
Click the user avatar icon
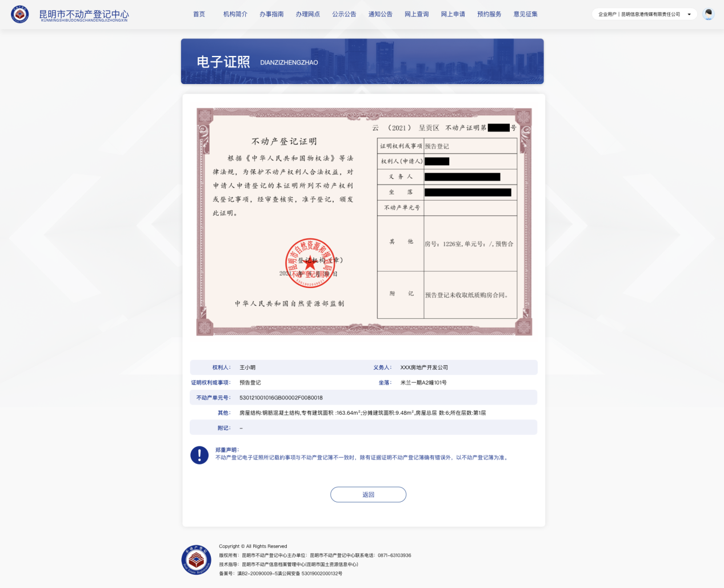[709, 14]
